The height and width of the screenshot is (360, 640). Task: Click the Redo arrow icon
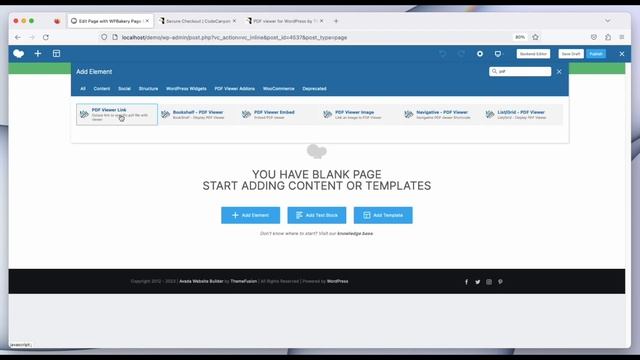[x=461, y=54]
